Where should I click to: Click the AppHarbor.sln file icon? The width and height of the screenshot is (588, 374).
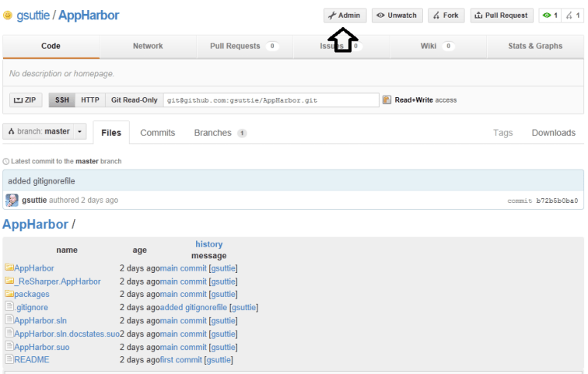pos(9,320)
